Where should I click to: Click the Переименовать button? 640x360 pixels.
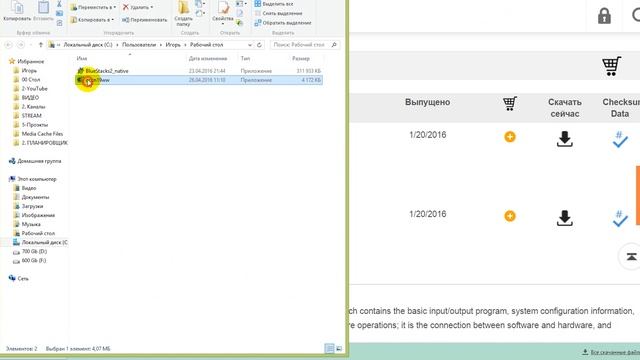[145, 20]
